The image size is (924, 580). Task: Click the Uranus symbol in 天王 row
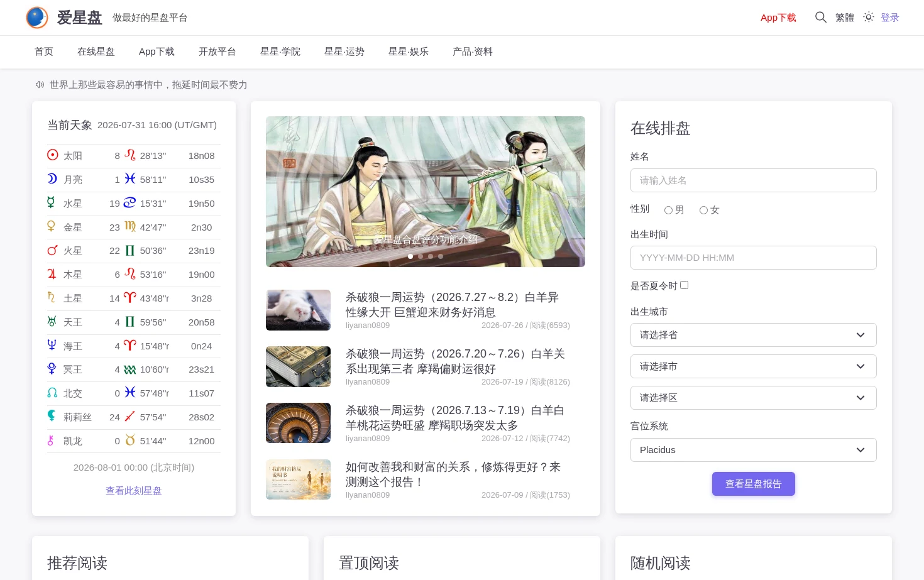tap(52, 321)
